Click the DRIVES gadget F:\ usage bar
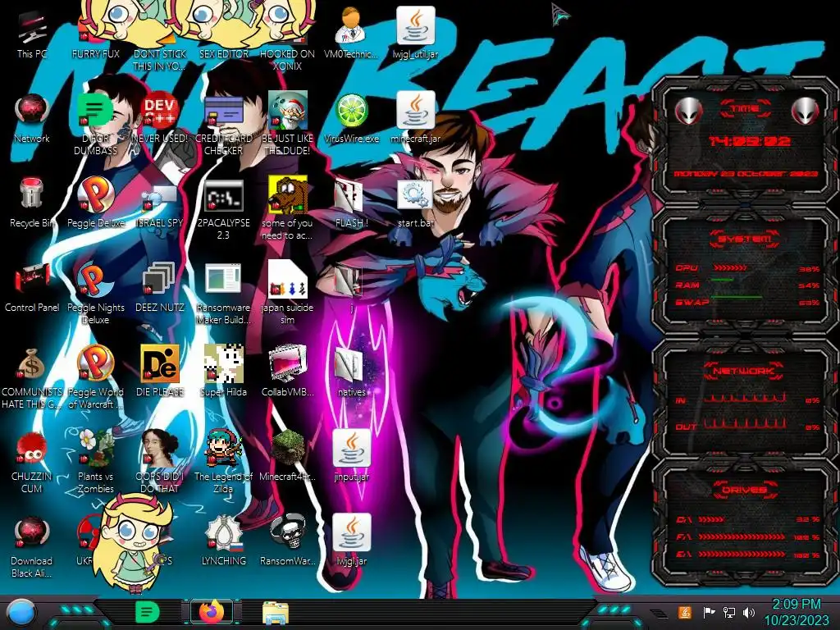 click(x=742, y=536)
